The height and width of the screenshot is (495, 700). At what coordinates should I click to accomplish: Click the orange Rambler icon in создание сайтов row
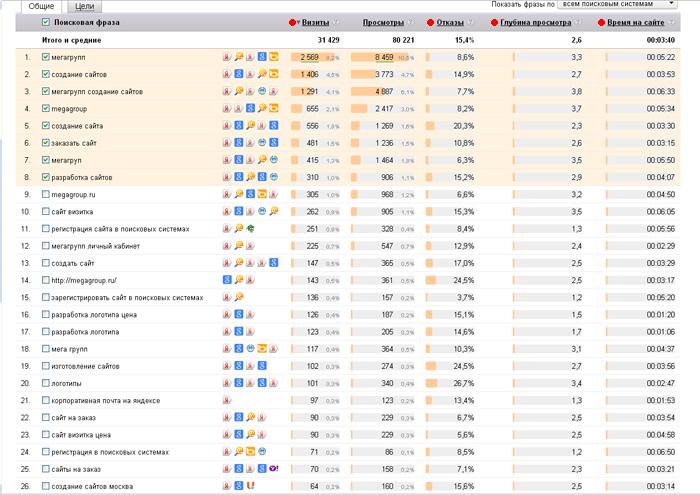point(274,74)
